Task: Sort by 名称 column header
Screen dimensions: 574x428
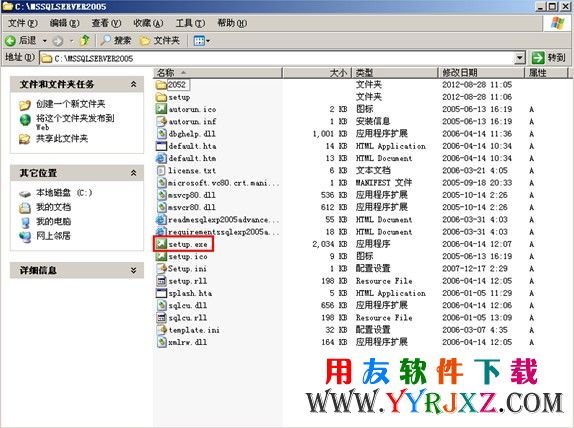Action: pyautogui.click(x=218, y=73)
